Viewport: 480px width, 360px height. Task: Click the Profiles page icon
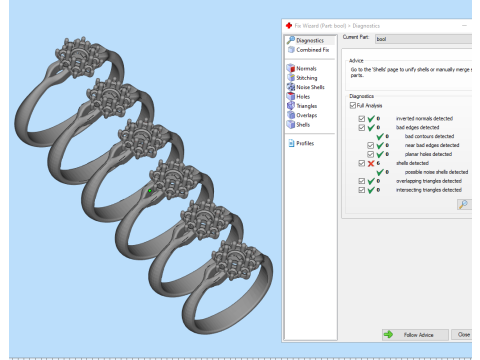[291, 143]
